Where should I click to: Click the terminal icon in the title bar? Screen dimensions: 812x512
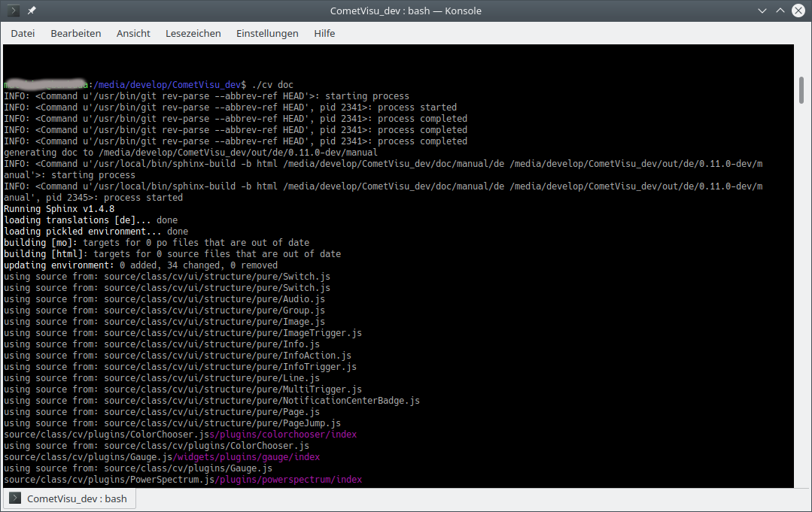[x=14, y=11]
